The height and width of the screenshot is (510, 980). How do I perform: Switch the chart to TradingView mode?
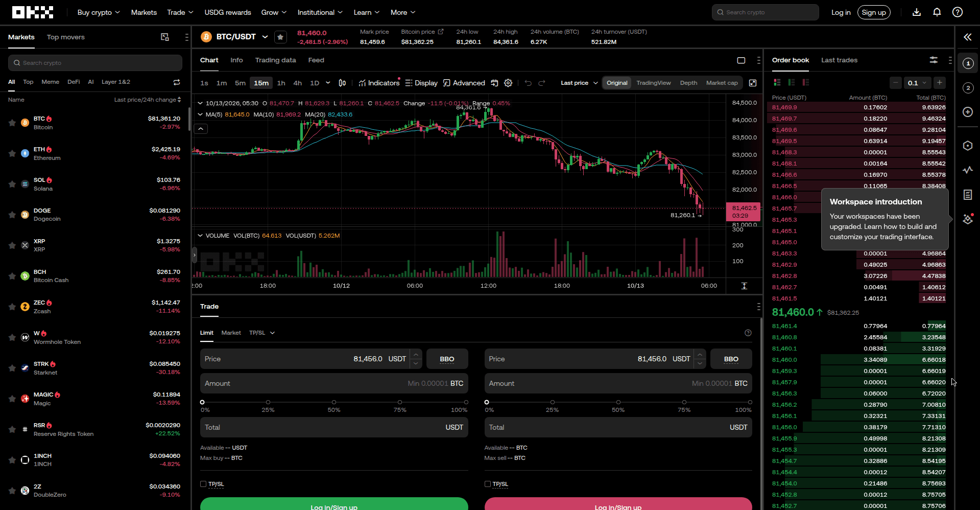(x=654, y=83)
